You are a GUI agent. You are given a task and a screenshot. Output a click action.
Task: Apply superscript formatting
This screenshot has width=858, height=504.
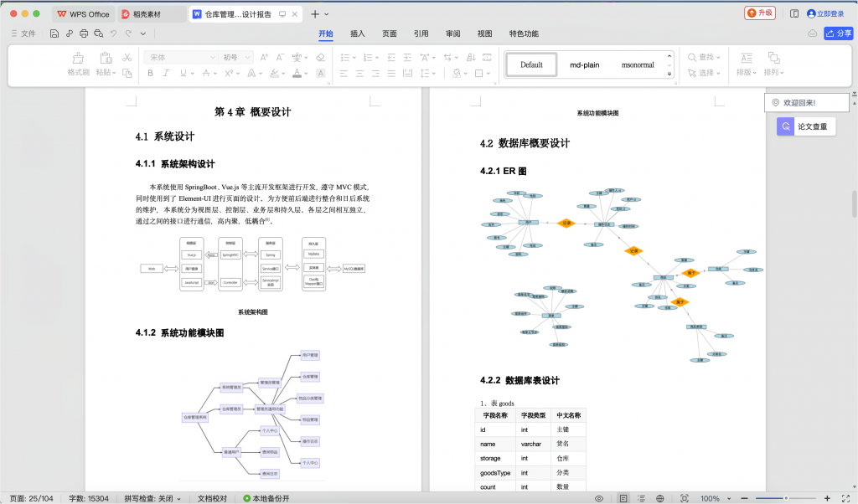pyautogui.click(x=227, y=73)
